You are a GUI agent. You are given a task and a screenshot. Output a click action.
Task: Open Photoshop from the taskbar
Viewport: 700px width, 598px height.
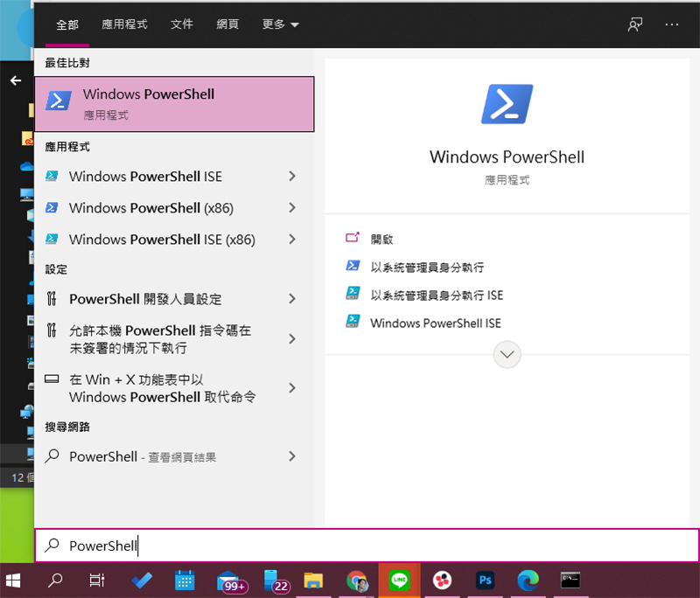[485, 581]
